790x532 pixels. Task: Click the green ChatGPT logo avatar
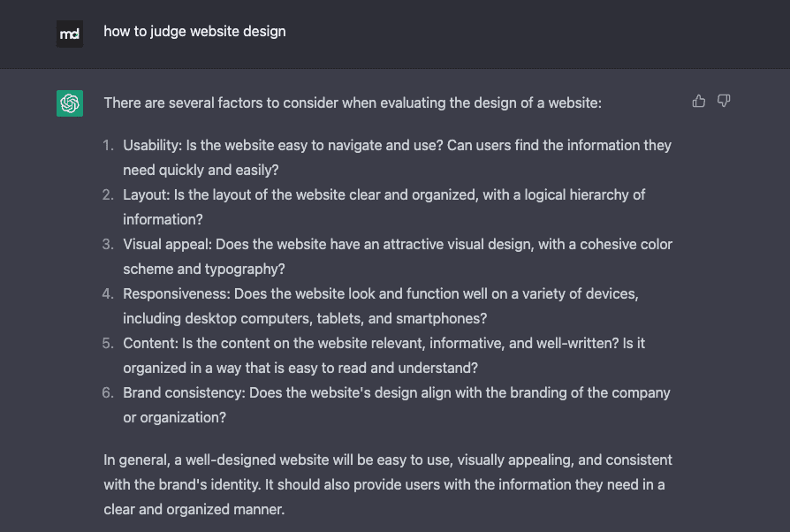pyautogui.click(x=70, y=103)
